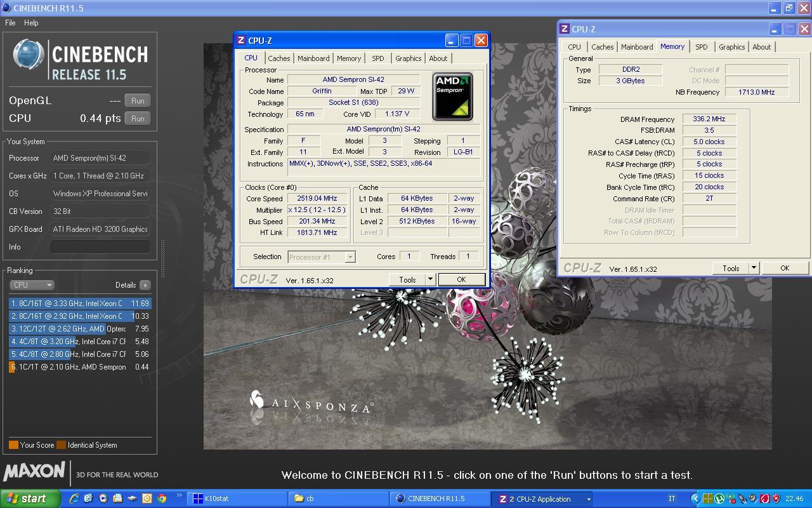Click DRAM Frequency value 336.2 MHz

tap(709, 119)
